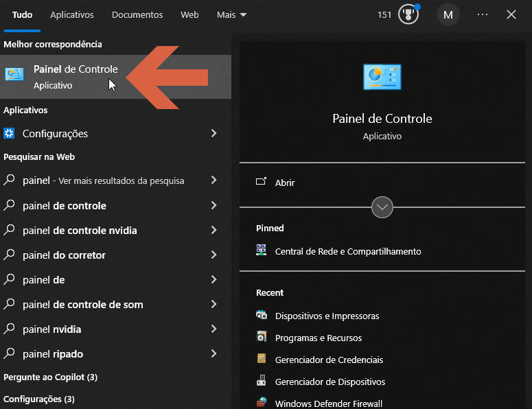Open the Mais dropdown menu

232,15
